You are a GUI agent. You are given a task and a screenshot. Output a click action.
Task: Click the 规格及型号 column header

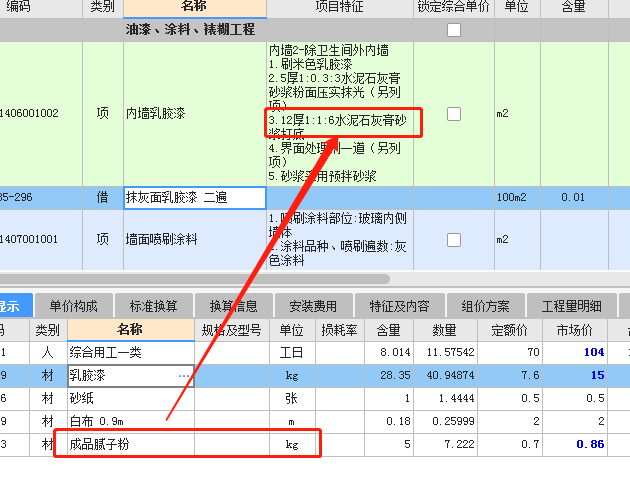coord(232,331)
